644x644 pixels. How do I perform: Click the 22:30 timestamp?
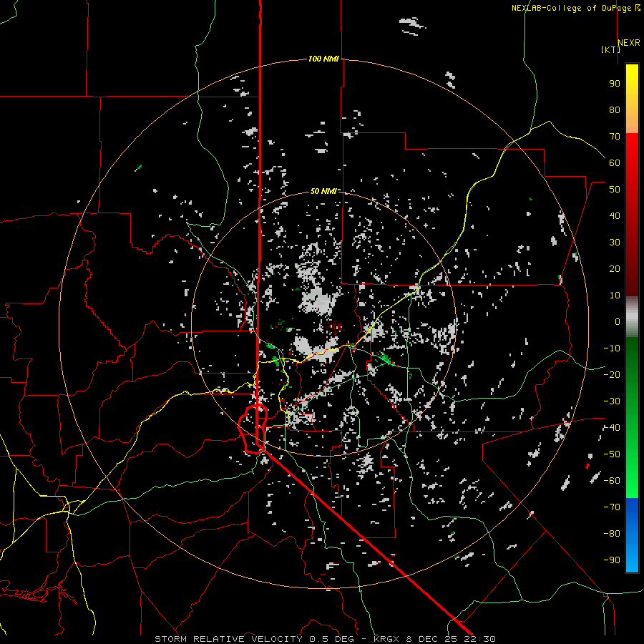tap(480, 639)
